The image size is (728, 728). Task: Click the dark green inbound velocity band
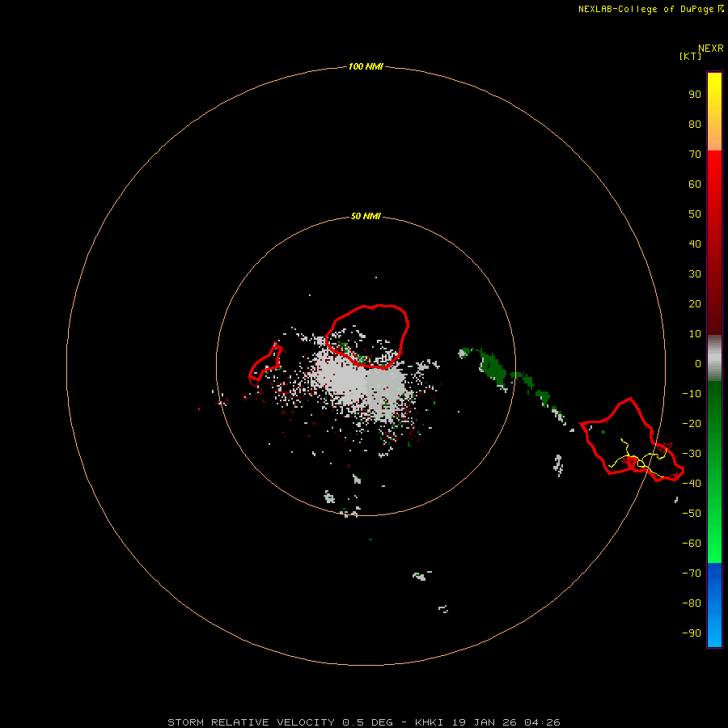click(493, 366)
